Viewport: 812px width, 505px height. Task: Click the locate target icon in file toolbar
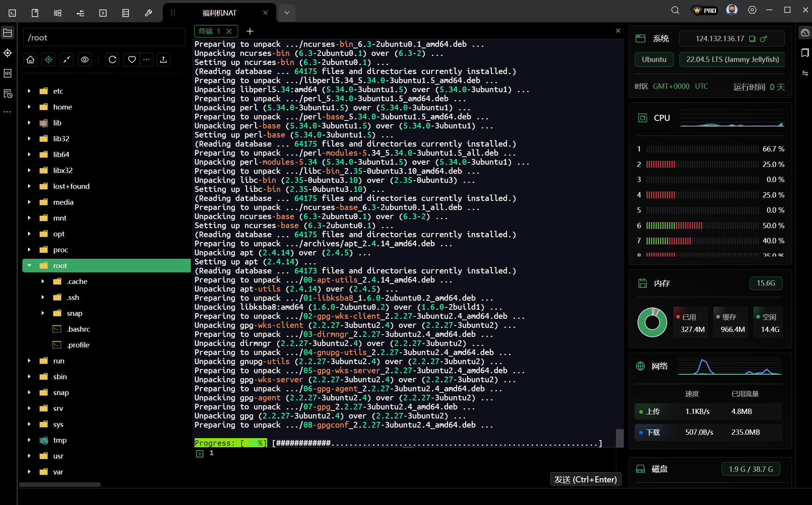48,60
